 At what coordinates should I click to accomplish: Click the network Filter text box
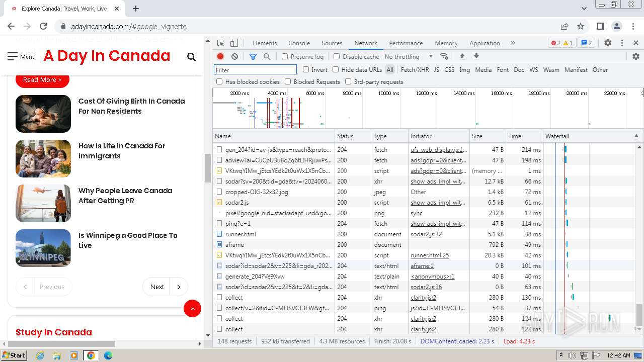[256, 70]
